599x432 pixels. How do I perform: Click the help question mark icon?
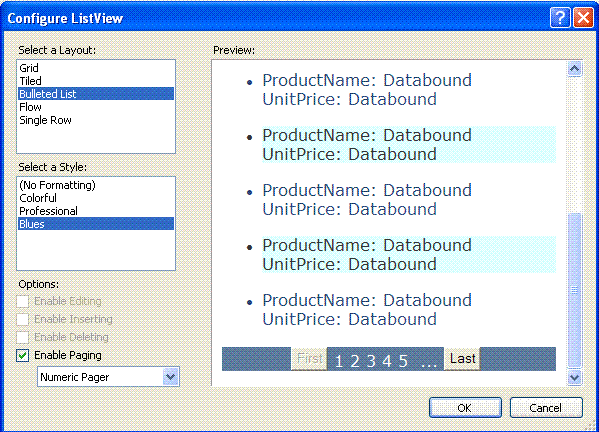pyautogui.click(x=560, y=18)
